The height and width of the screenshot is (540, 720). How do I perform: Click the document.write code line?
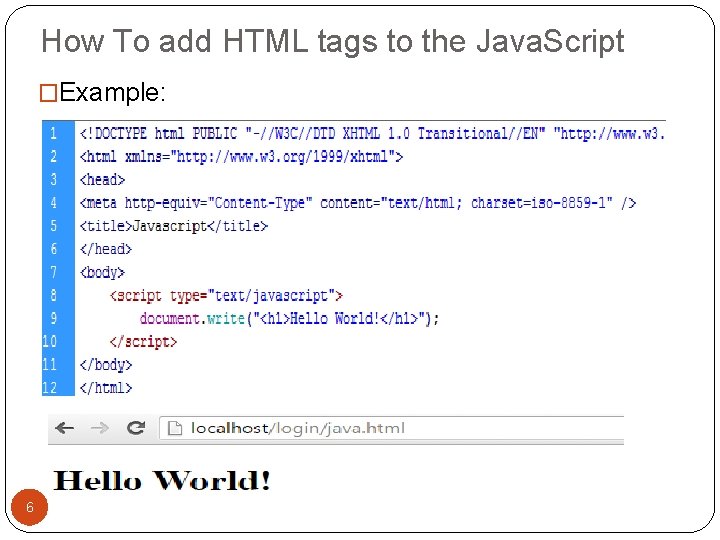click(289, 318)
